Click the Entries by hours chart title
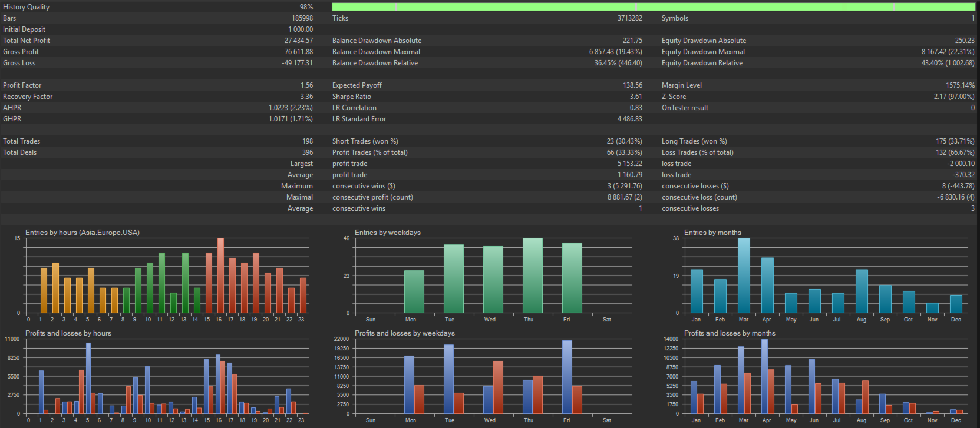This screenshot has height=428, width=980. (83, 233)
